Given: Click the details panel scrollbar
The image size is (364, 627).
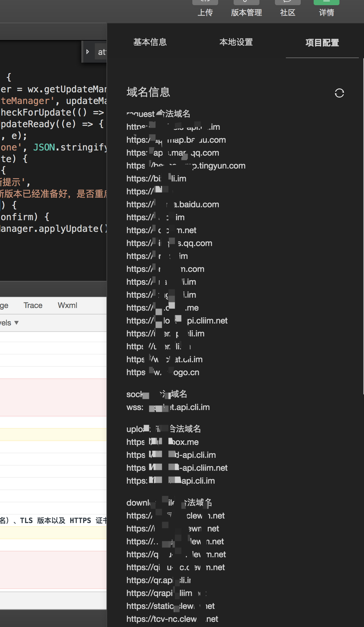Looking at the screenshot, I should coord(363,226).
